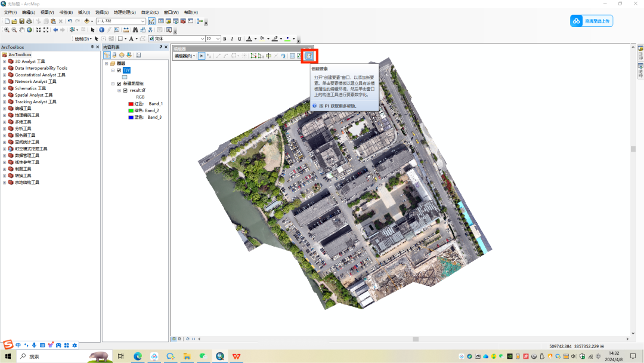Image resolution: width=644 pixels, height=363 pixels.
Task: Go back to previous extent arrow
Action: click(x=55, y=30)
